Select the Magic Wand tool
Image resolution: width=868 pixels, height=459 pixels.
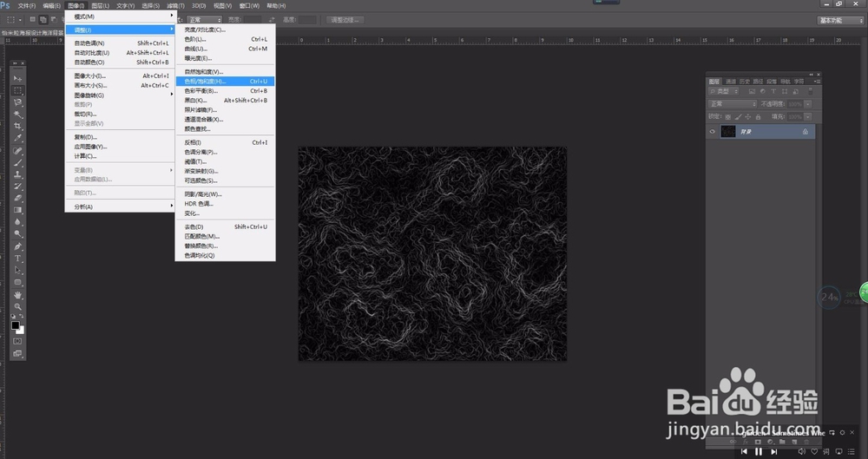pos(17,115)
